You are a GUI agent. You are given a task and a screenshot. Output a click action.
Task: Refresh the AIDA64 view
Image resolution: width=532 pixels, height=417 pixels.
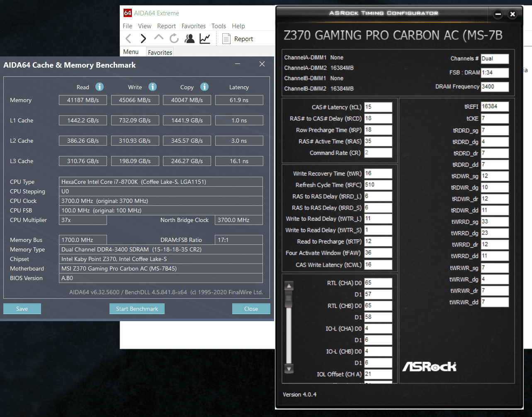[174, 39]
